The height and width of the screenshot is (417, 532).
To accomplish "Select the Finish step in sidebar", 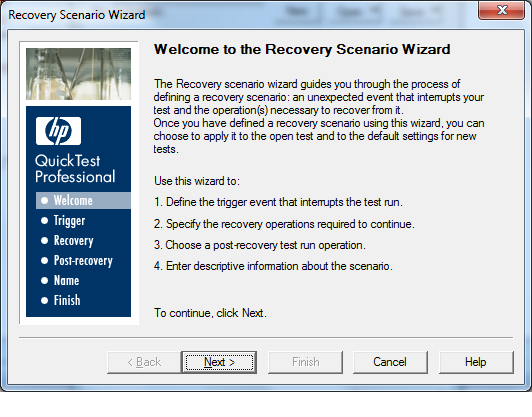I will coord(61,300).
